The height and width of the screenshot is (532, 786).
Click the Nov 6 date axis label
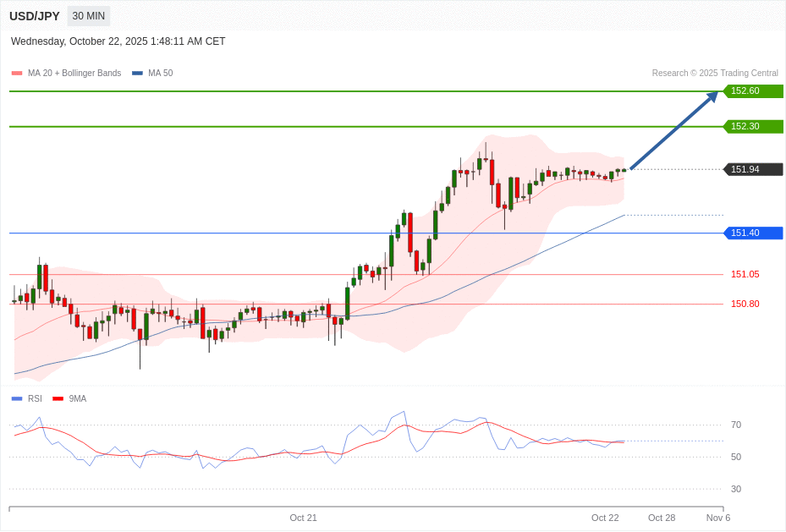click(718, 518)
